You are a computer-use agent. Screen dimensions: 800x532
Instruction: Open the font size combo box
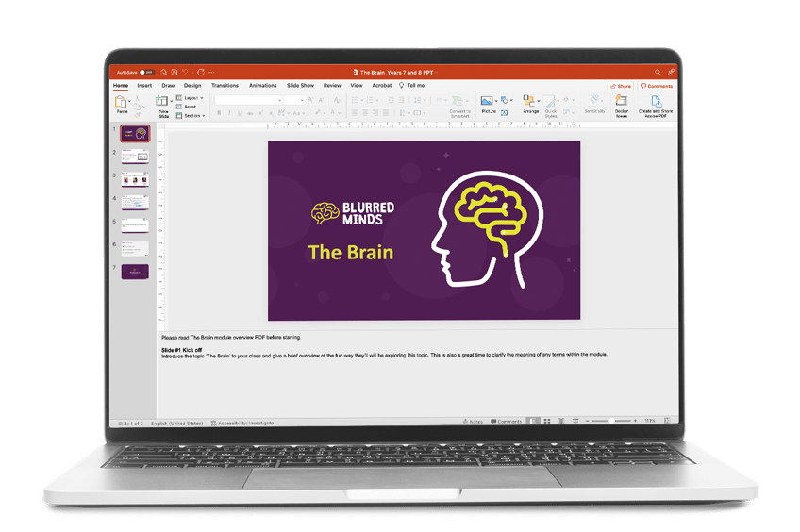coord(294,100)
